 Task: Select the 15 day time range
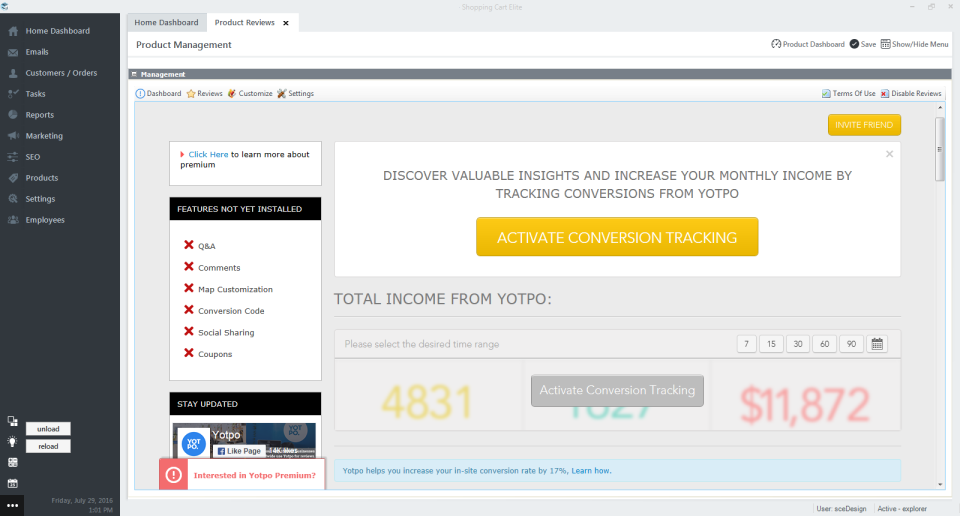[771, 344]
